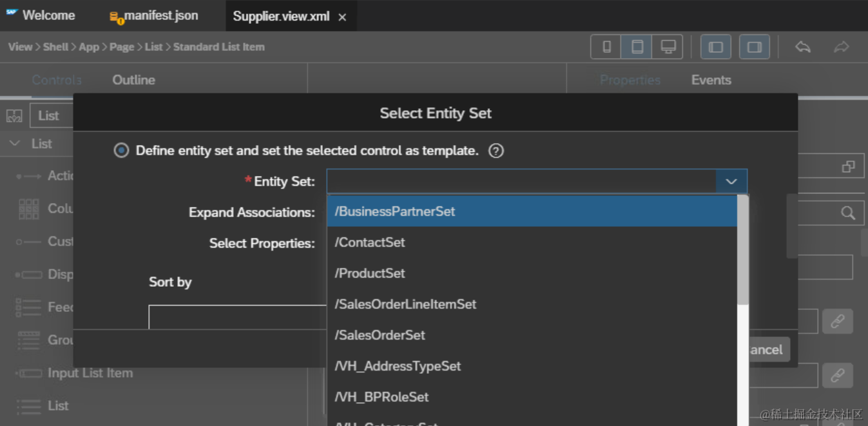Click the undo arrow icon
Viewport: 868px width, 426px height.
803,47
